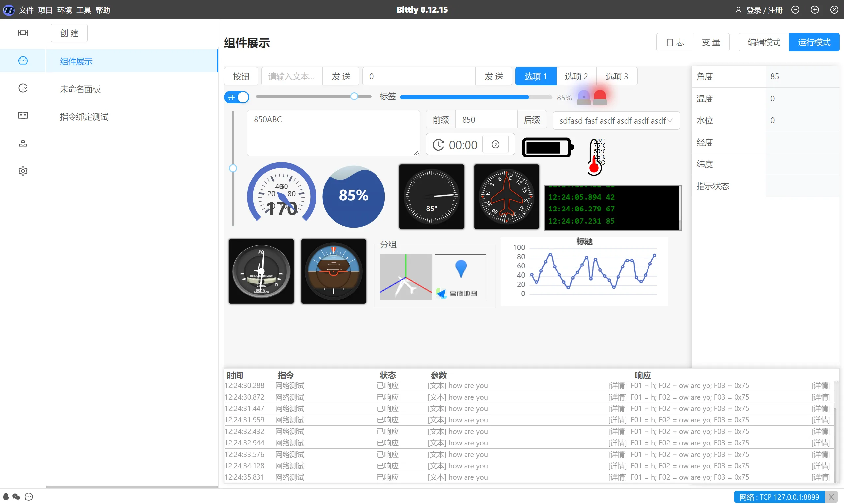Open 详情 for 12:24:30.288 parameters
The image size is (844, 504).
point(617,385)
